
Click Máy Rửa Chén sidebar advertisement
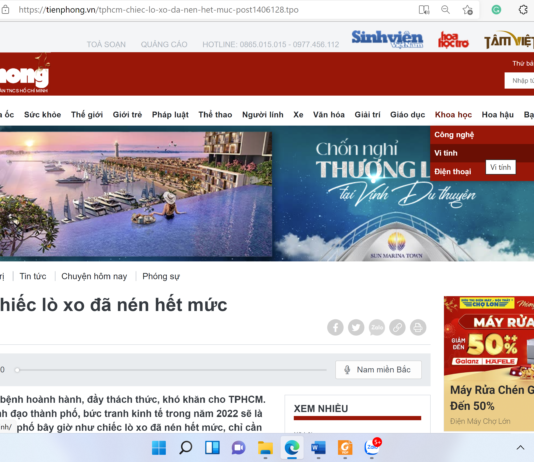pyautogui.click(x=489, y=364)
